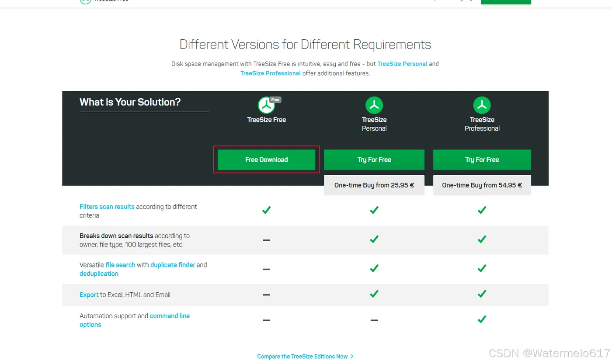This screenshot has height=364, width=612.
Task: Click Breaks down row dash under TreeSize Free
Action: click(266, 240)
